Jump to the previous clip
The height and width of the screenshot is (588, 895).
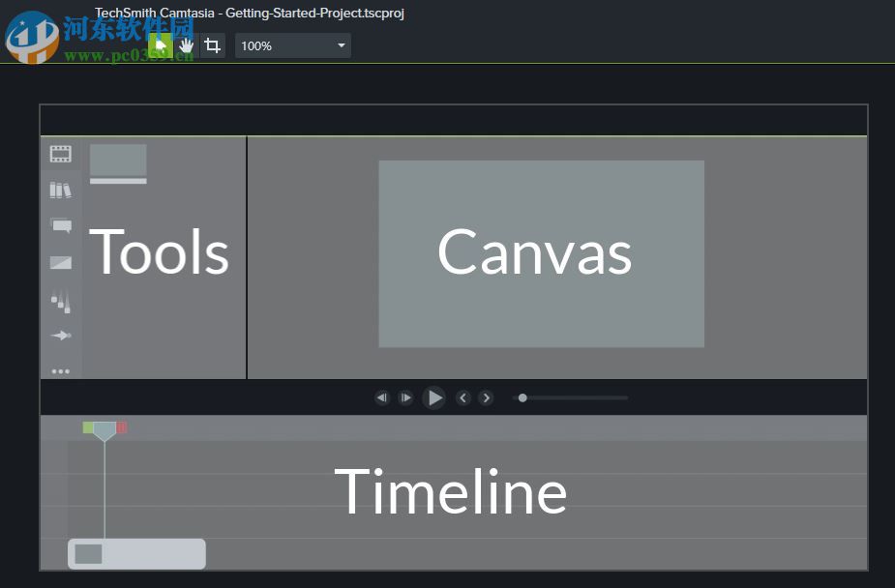pos(462,397)
